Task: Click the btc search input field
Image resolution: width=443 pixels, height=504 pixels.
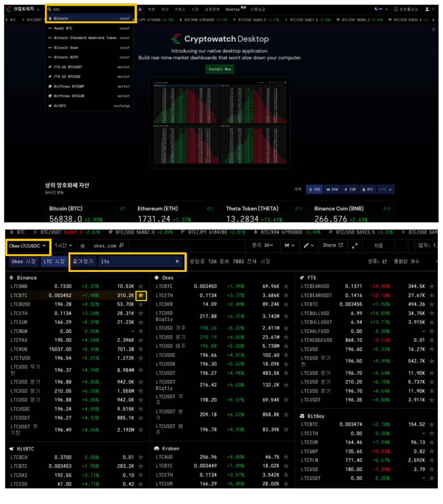Action: tap(90, 9)
